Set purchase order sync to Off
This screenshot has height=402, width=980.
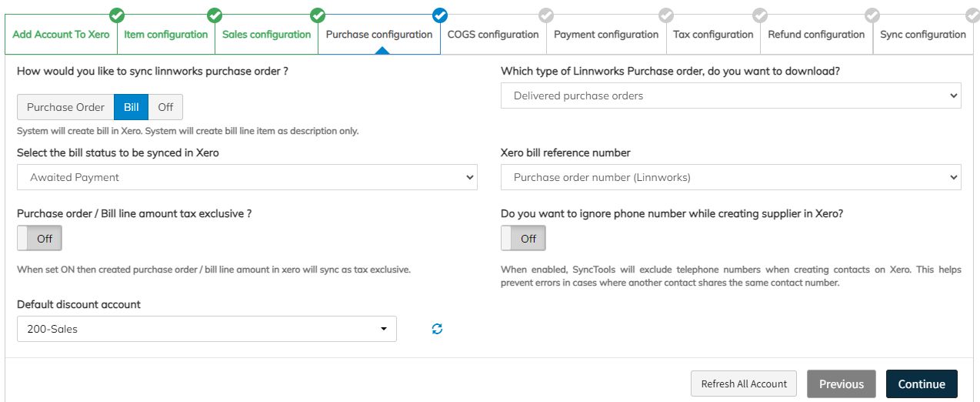pyautogui.click(x=165, y=107)
